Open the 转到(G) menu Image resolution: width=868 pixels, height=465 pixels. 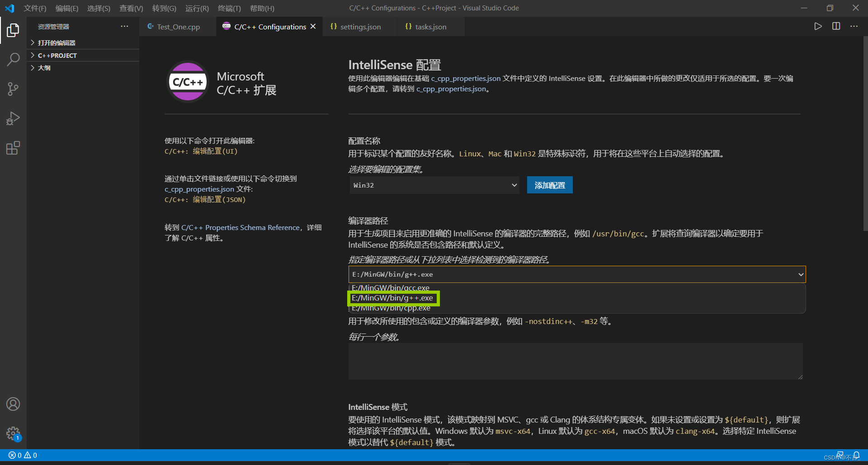pos(164,8)
